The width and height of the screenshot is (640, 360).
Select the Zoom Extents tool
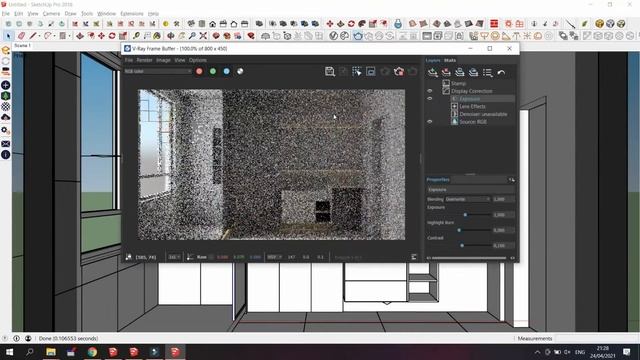tap(203, 36)
